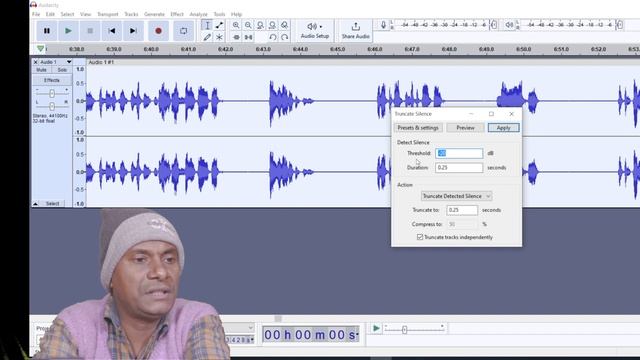Click the Duration seconds input field
The height and width of the screenshot is (360, 640).
pyautogui.click(x=459, y=167)
